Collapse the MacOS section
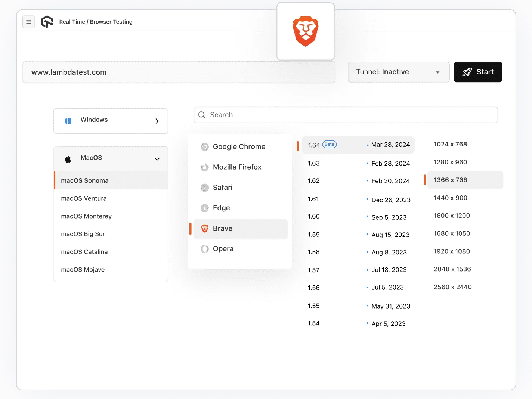Image resolution: width=532 pixels, height=399 pixels. (157, 158)
